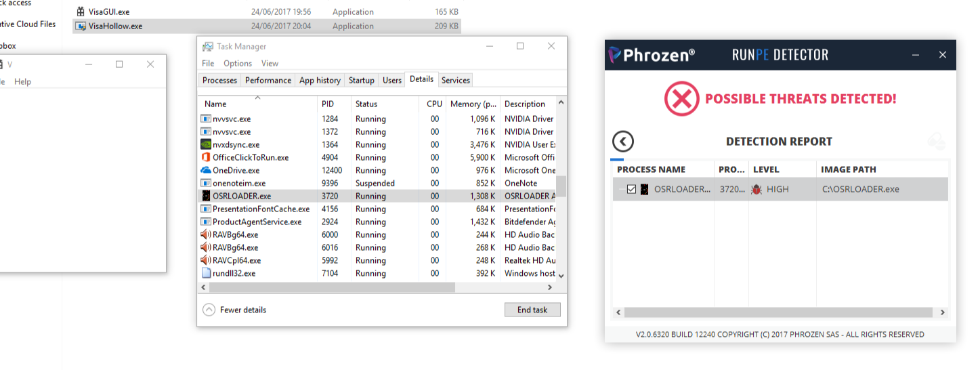Click OSRLOADER icon in detection report

tap(645, 189)
